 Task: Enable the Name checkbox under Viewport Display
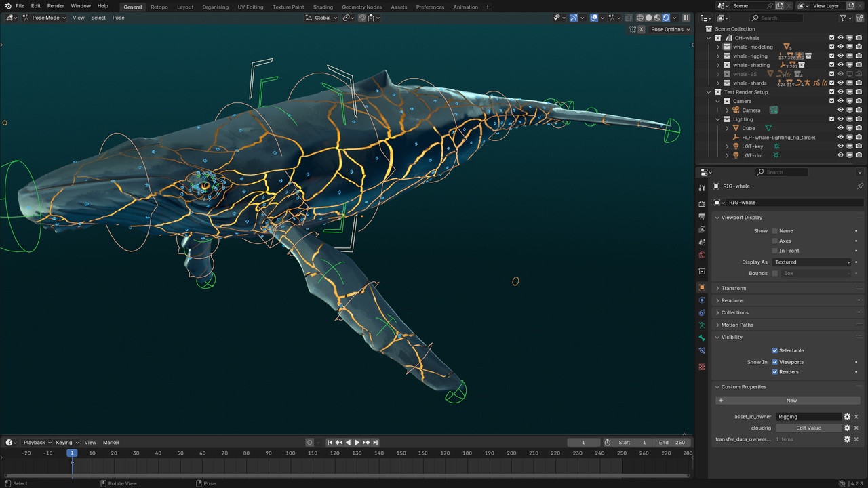click(774, 230)
